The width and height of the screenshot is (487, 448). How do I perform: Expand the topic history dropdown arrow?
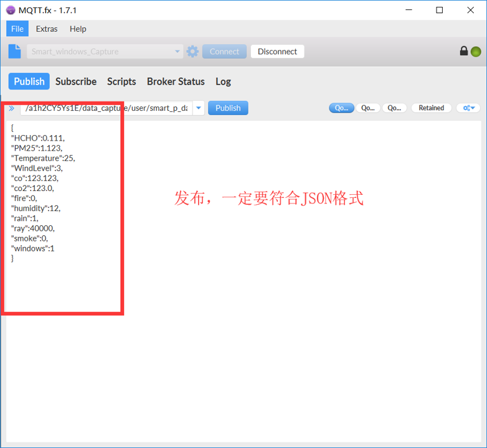199,108
